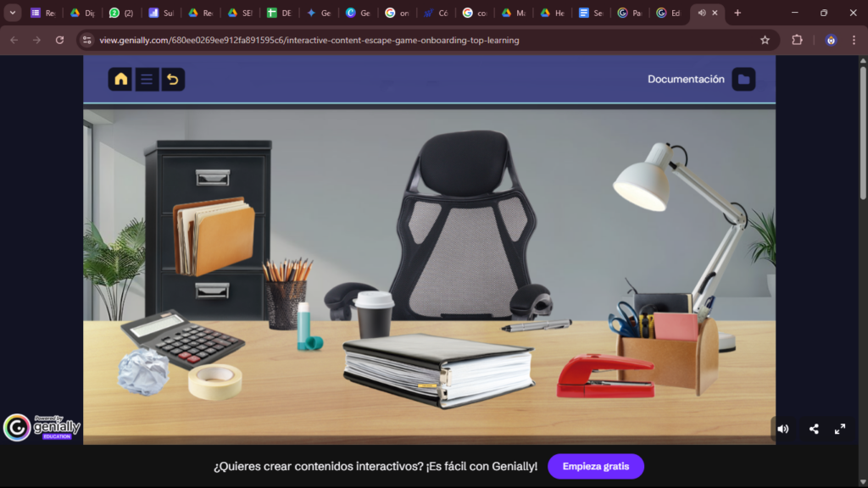Image resolution: width=868 pixels, height=488 pixels.
Task: Open a new browser tab
Action: [x=737, y=13]
